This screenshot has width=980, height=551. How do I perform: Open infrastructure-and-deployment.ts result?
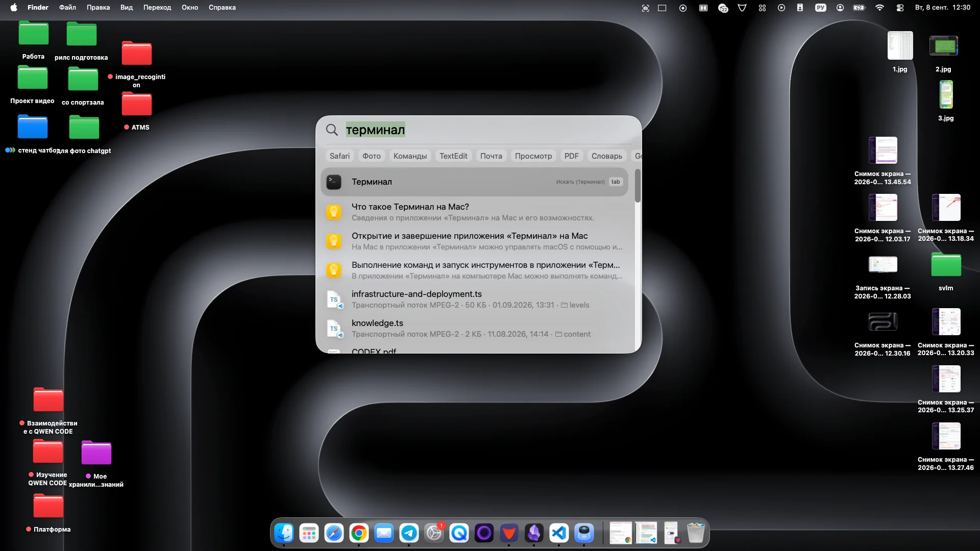pos(474,299)
